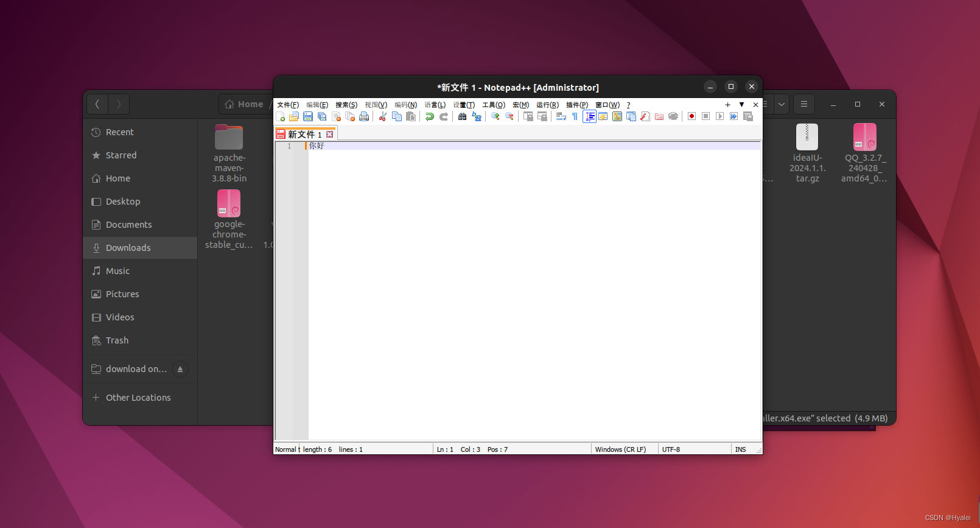Viewport: 980px width, 528px height.
Task: Click the Run macro multiple times icon
Action: click(734, 116)
